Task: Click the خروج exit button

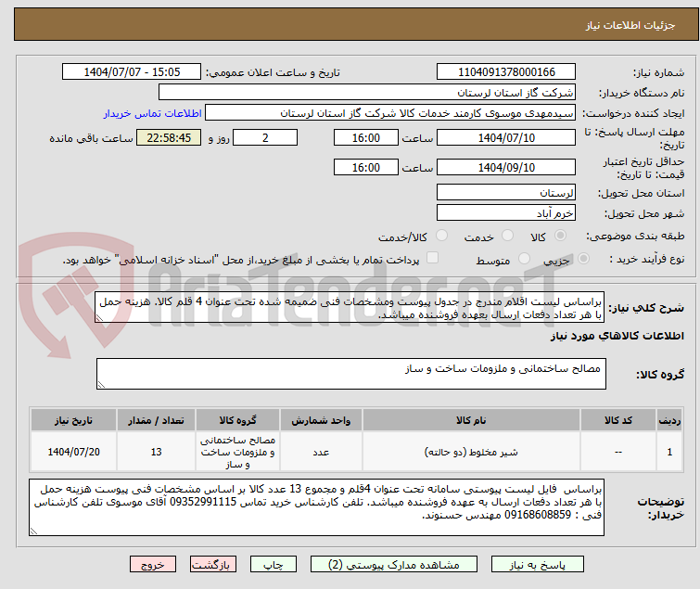Action: (x=153, y=565)
